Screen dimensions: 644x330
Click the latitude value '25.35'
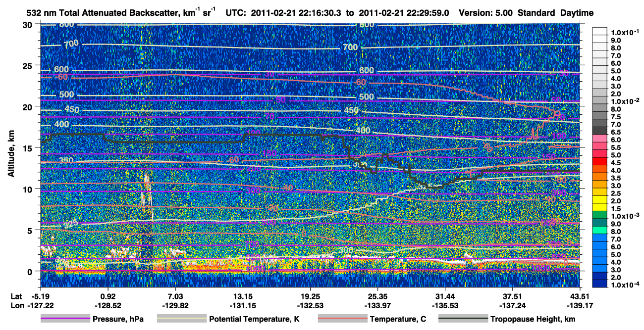377,296
